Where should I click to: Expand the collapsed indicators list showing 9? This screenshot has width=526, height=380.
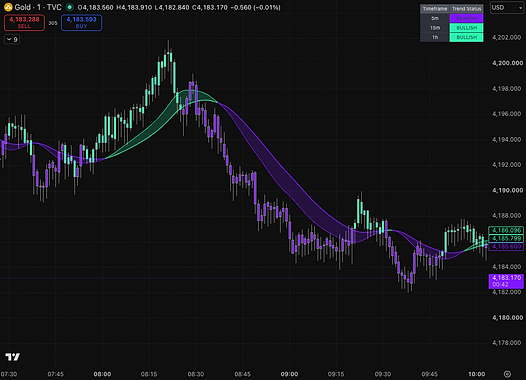[12, 39]
